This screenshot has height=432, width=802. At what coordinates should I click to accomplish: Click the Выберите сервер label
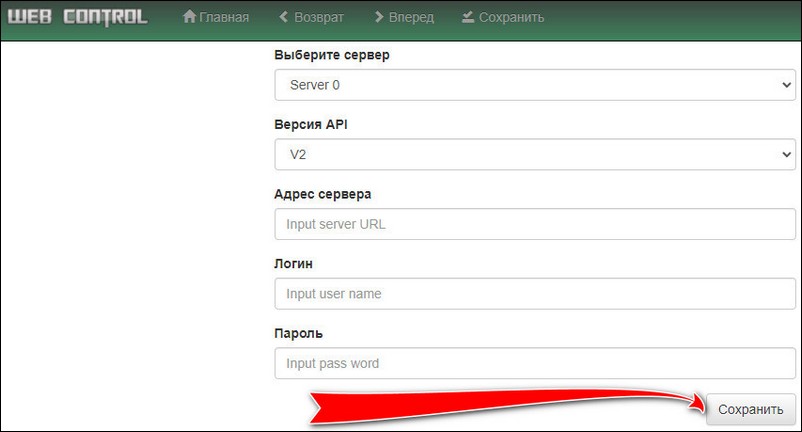coord(331,55)
